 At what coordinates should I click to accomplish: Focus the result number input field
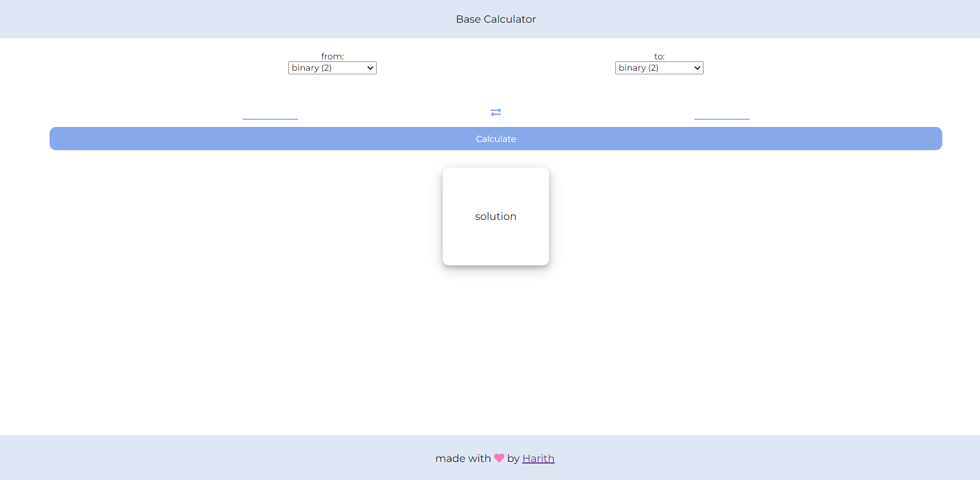tap(722, 113)
